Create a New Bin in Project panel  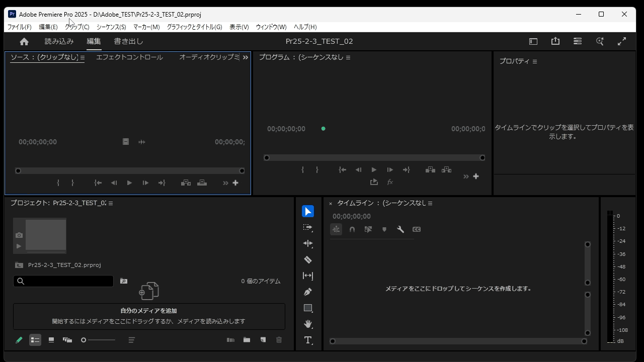pyautogui.click(x=247, y=340)
